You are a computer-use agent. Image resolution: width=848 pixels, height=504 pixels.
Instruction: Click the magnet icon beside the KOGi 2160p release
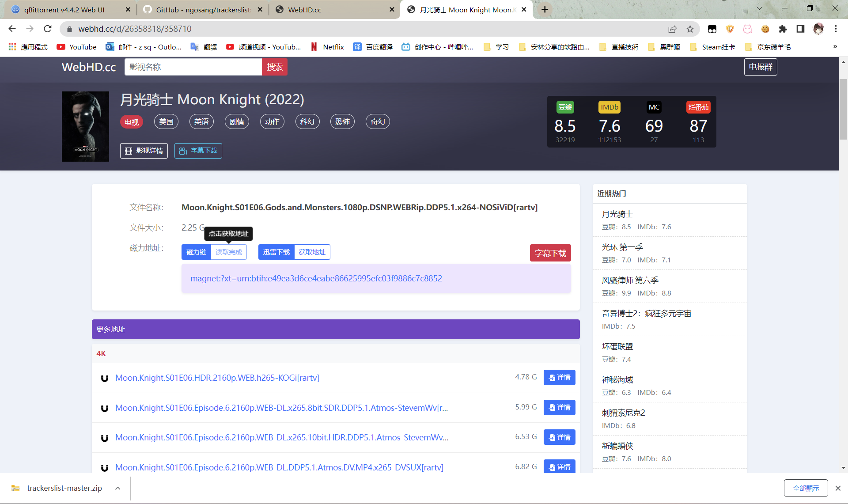(105, 378)
